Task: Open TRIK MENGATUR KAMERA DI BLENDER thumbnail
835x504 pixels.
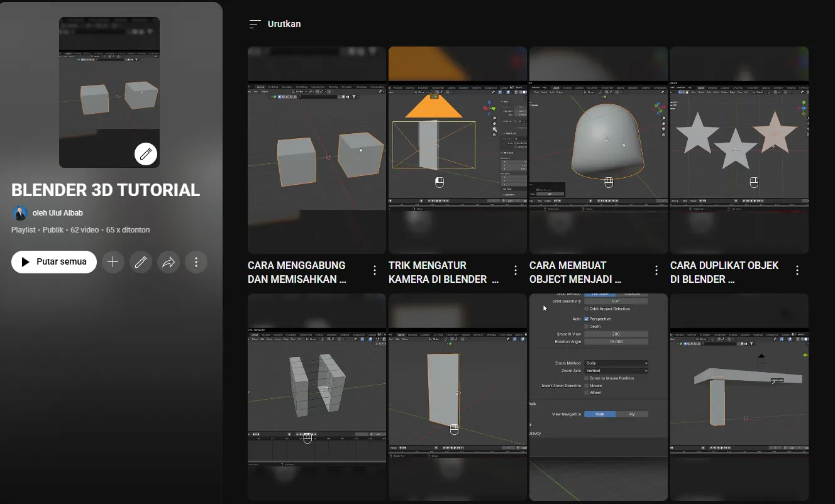Action: pyautogui.click(x=458, y=150)
